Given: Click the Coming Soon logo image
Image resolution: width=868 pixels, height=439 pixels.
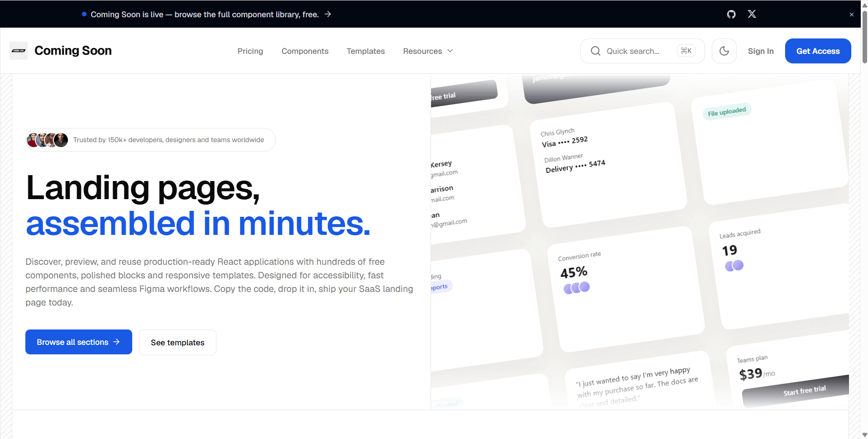Looking at the screenshot, I should click(19, 51).
